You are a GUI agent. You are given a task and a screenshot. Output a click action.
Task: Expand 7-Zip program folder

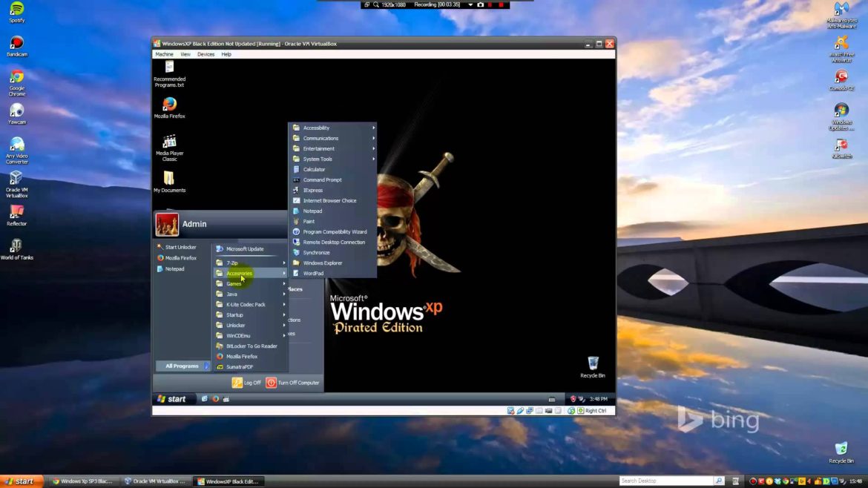coord(250,263)
